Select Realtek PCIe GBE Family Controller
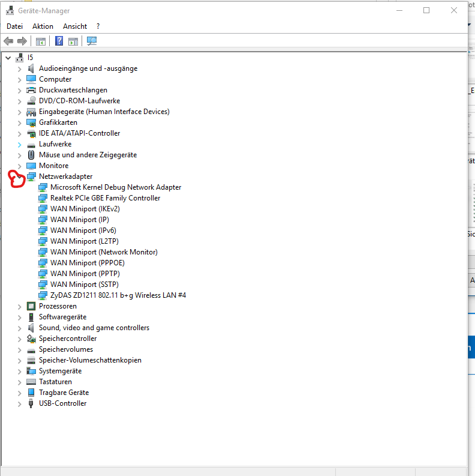Viewport: 475px width, 476px height. coord(105,198)
